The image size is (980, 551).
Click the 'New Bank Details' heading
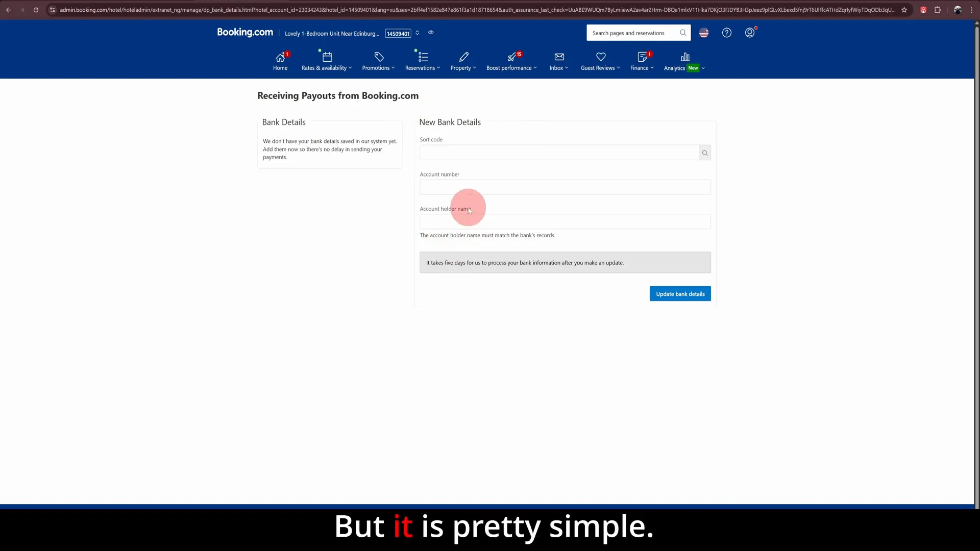(x=450, y=122)
